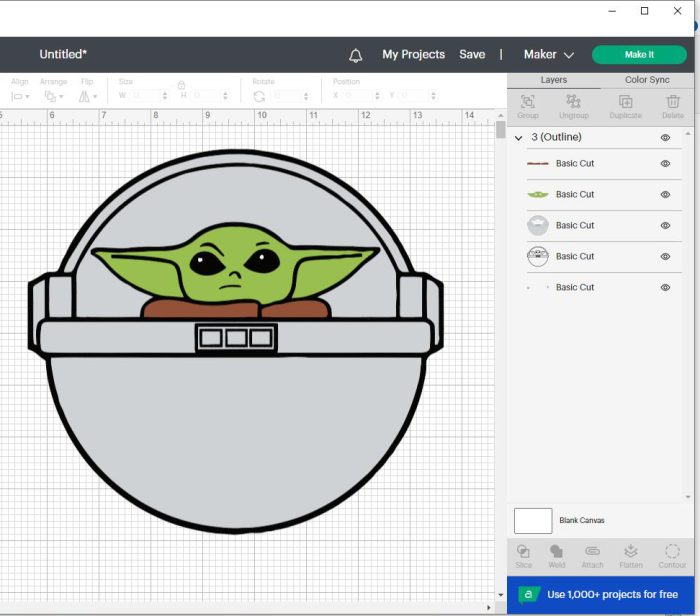This screenshot has height=616, width=700.
Task: Select the gray pod layer thumbnail
Action: click(x=538, y=225)
